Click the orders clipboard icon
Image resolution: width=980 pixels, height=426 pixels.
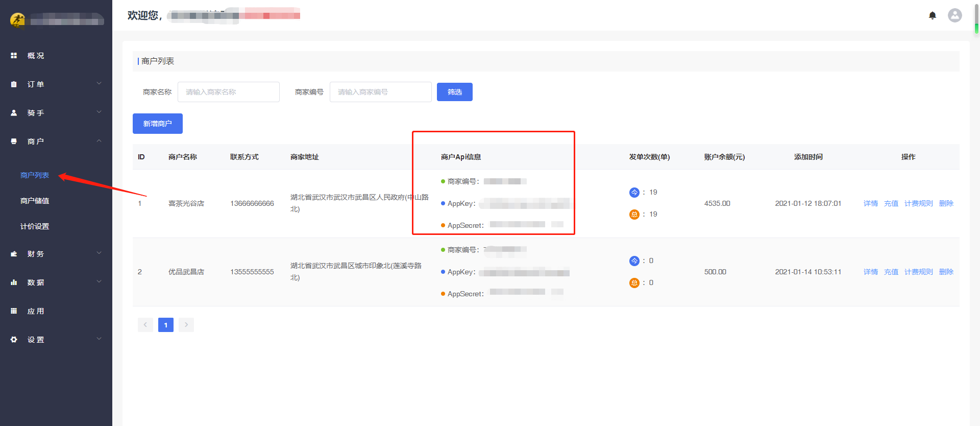click(14, 84)
